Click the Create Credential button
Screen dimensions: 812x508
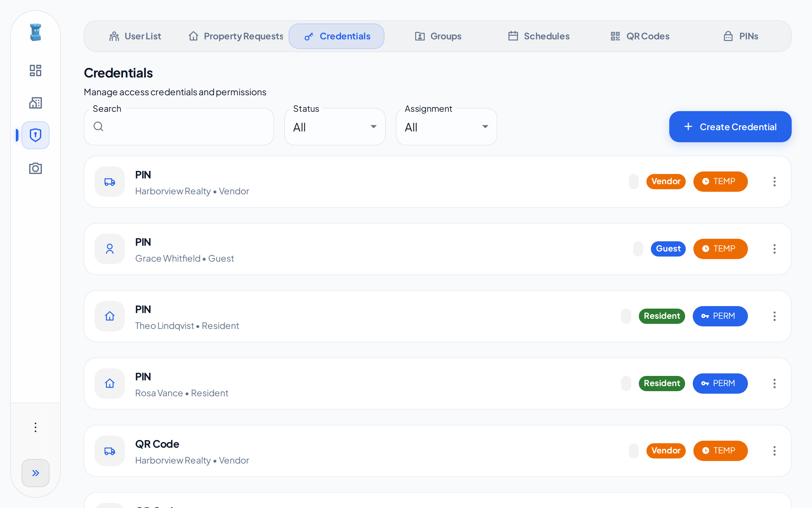click(x=730, y=127)
